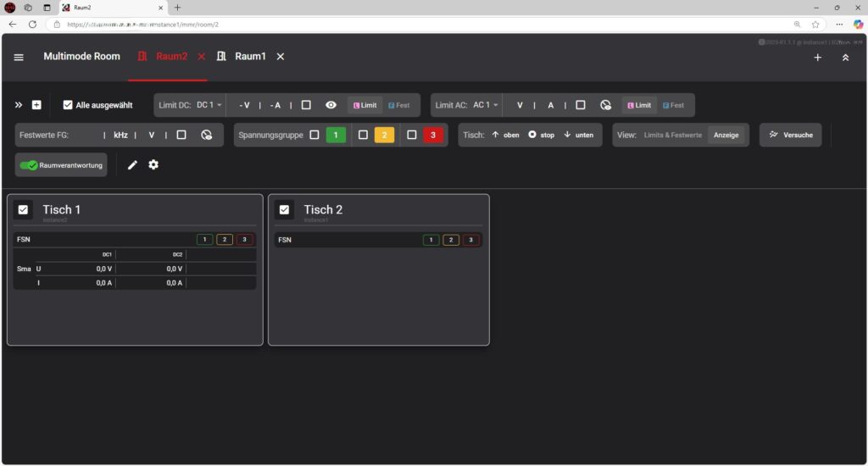Click the Versuche button
The image size is (868, 466).
pos(790,135)
